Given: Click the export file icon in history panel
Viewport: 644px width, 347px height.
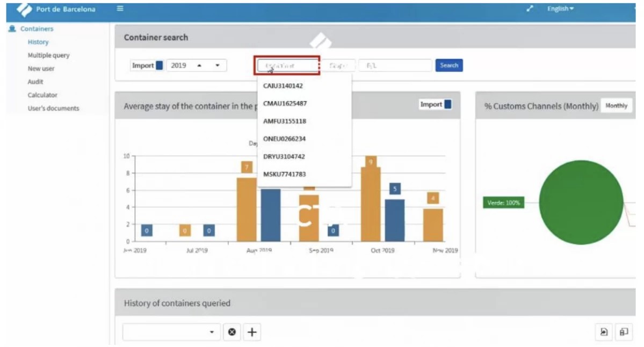Looking at the screenshot, I should (x=604, y=332).
